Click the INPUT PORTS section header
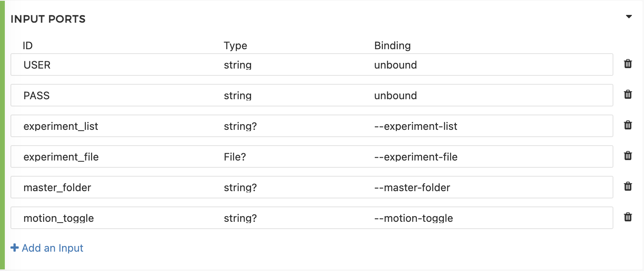Viewport: 644px width, 271px height. pyautogui.click(x=48, y=19)
